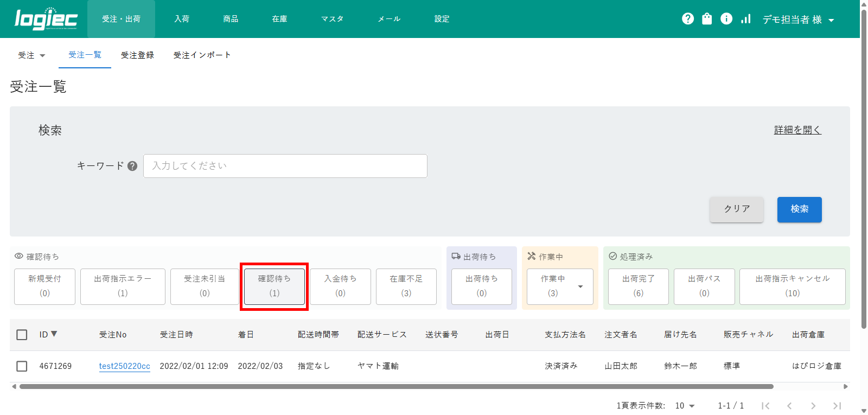The width and height of the screenshot is (868, 415).
Task: Open the 在庫 menu in top navigation
Action: [279, 19]
